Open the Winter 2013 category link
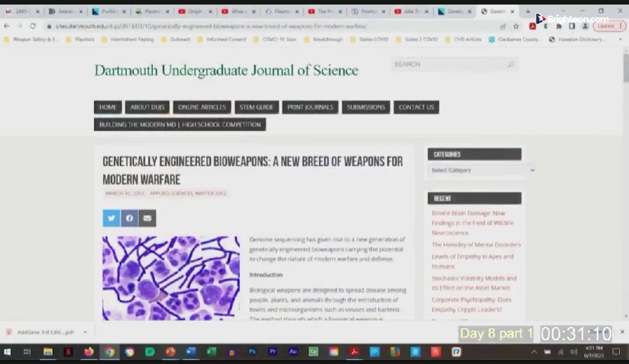The width and height of the screenshot is (629, 364). 211,193
